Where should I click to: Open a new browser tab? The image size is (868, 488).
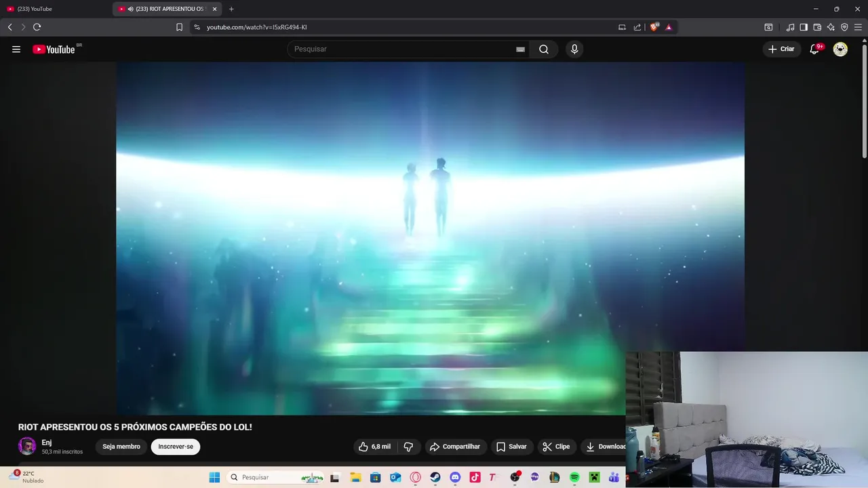231,9
